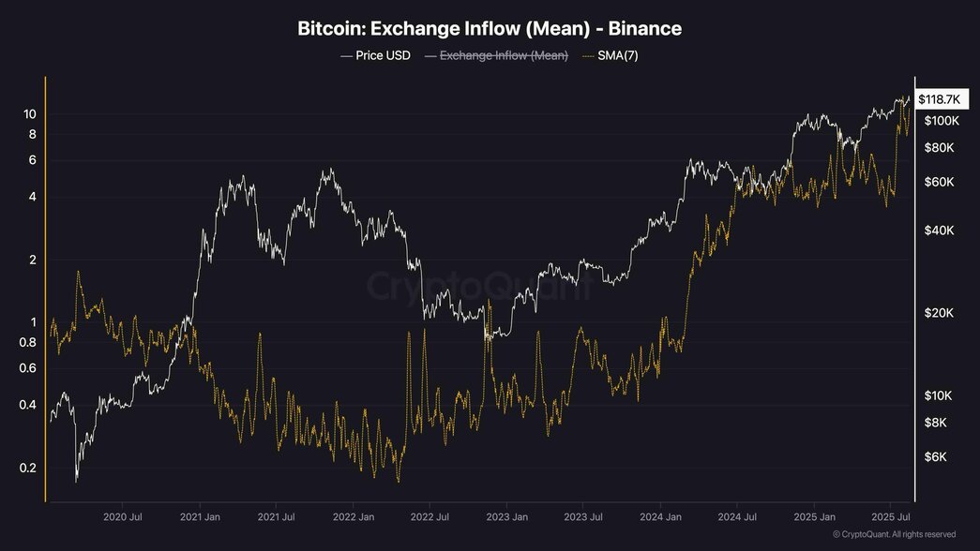Select the 2025 Jul x-axis label
This screenshot has height=551, width=980.
coord(889,516)
